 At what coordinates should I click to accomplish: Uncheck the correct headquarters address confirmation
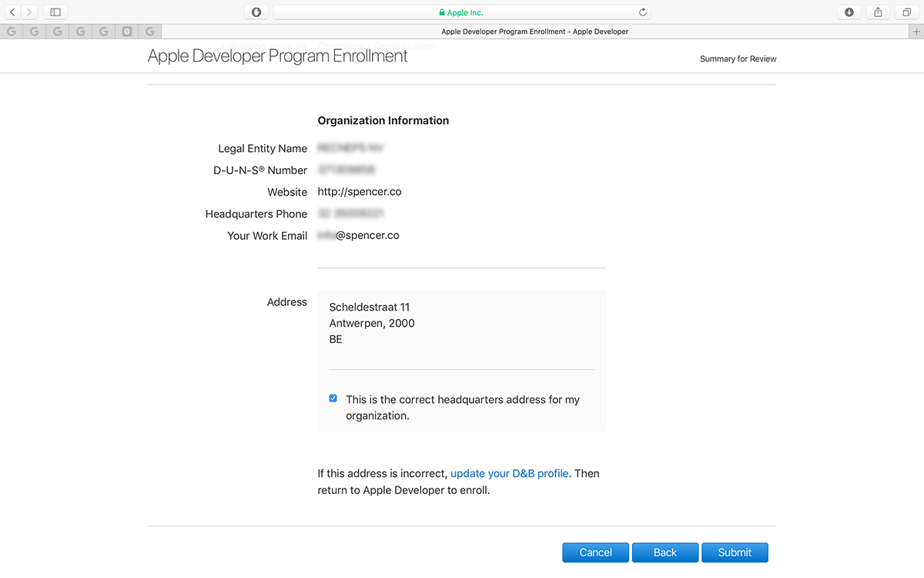333,398
